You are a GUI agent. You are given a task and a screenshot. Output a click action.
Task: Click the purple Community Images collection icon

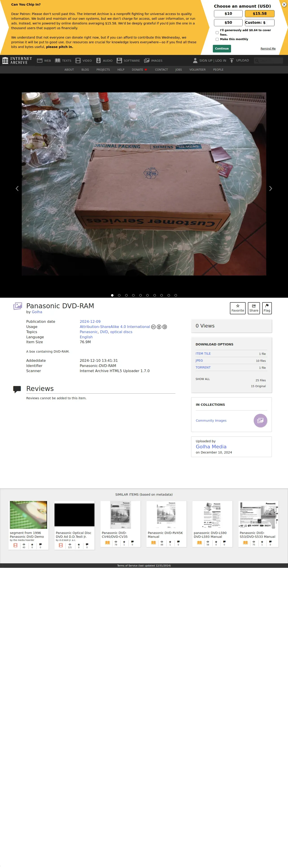click(x=260, y=421)
